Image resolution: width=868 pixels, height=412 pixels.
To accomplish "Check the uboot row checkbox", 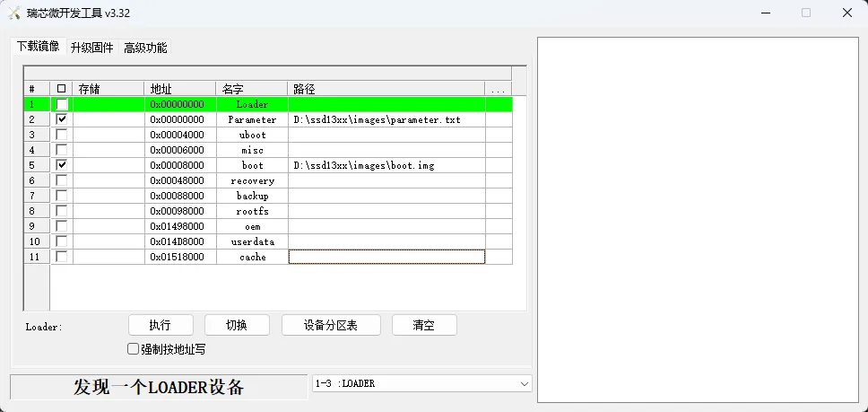I will point(62,135).
